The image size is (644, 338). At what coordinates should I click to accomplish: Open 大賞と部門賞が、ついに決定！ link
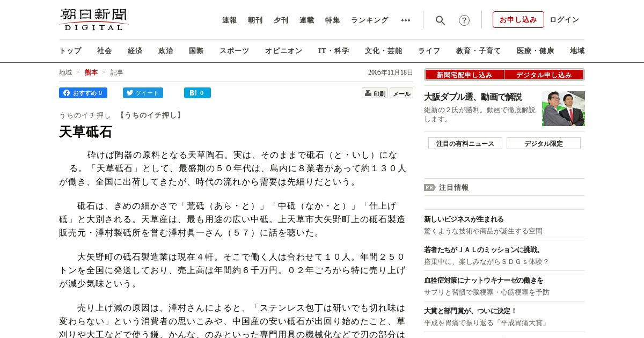click(x=470, y=311)
